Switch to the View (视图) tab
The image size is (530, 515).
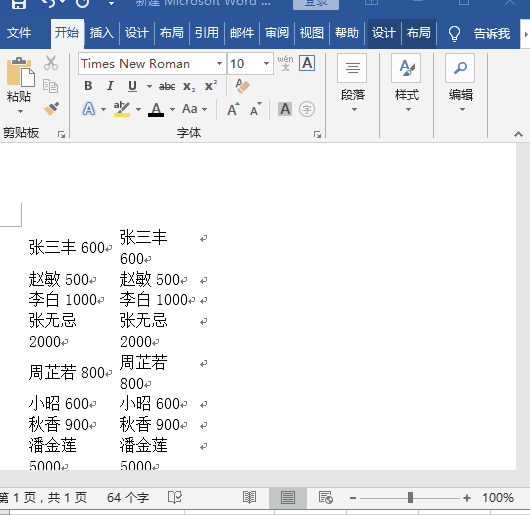(312, 33)
